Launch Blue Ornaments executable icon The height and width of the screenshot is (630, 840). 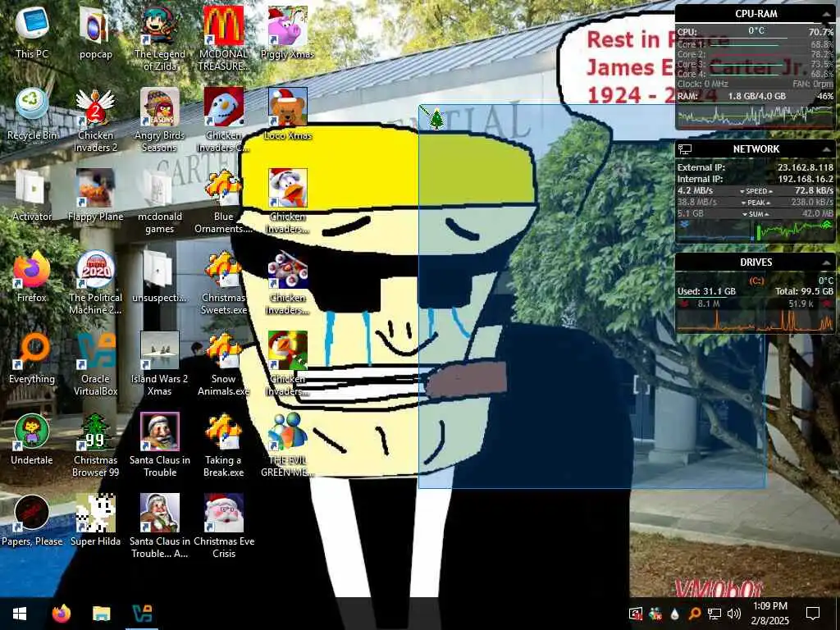(223, 201)
